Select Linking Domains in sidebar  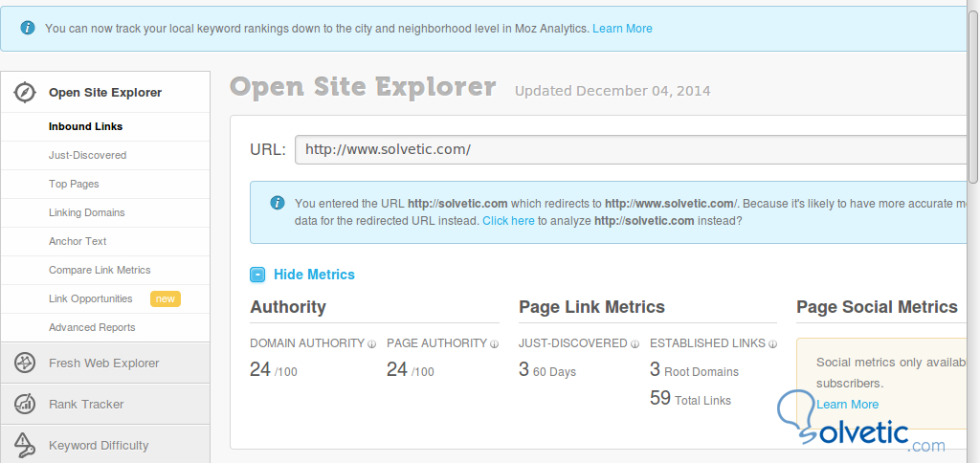(87, 212)
